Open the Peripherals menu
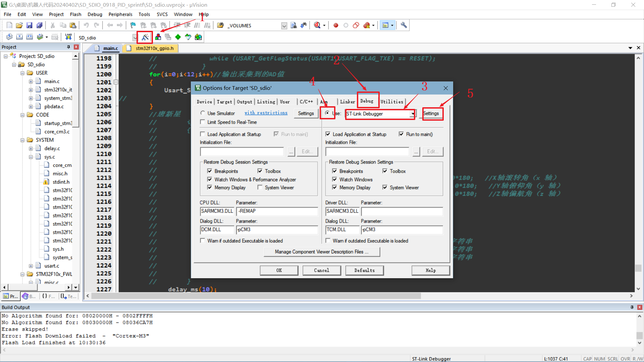This screenshot has height=362, width=644. click(x=120, y=14)
